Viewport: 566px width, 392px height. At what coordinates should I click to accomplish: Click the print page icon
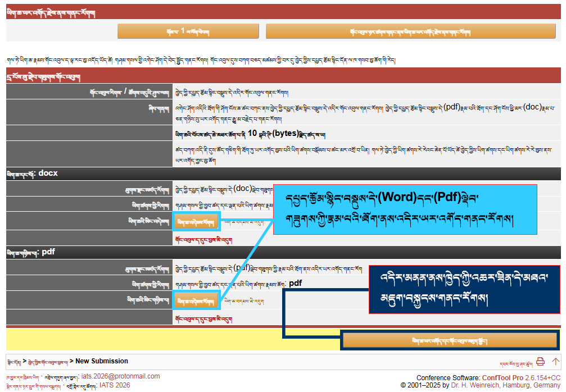(540, 362)
